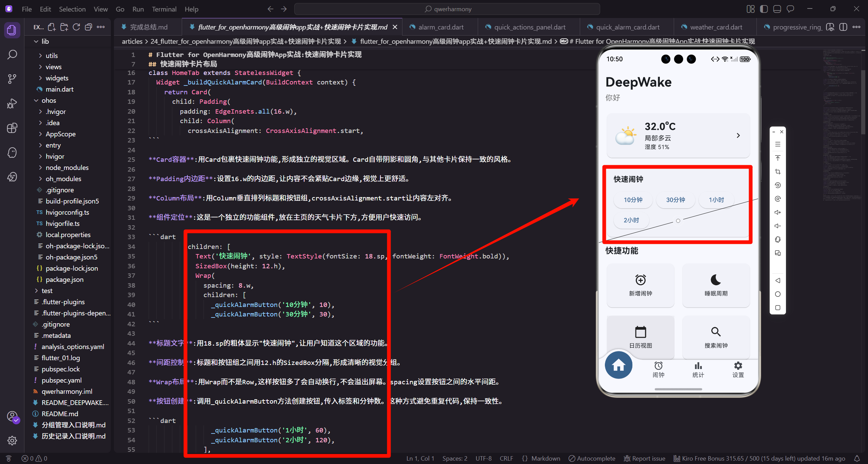Open the Selection menu

(x=72, y=9)
